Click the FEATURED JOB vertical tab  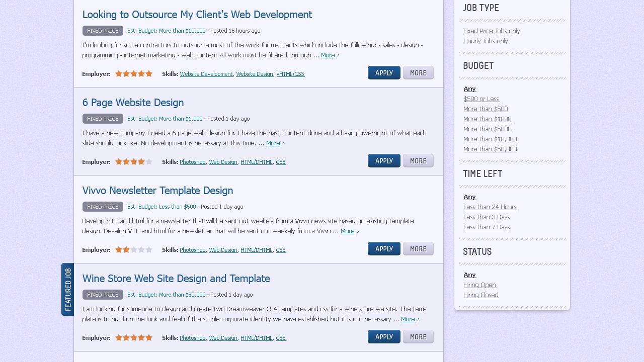pyautogui.click(x=67, y=290)
